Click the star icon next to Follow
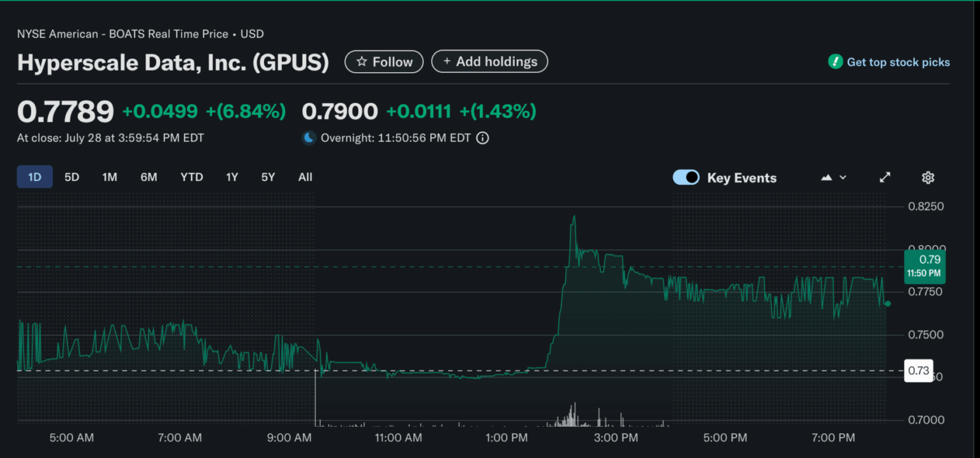This screenshot has width=980, height=458. click(x=362, y=61)
